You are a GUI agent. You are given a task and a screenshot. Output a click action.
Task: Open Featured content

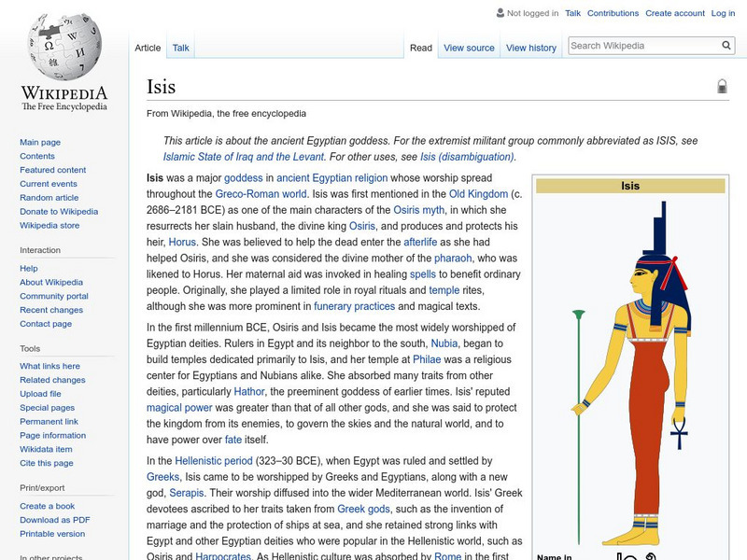coord(53,170)
